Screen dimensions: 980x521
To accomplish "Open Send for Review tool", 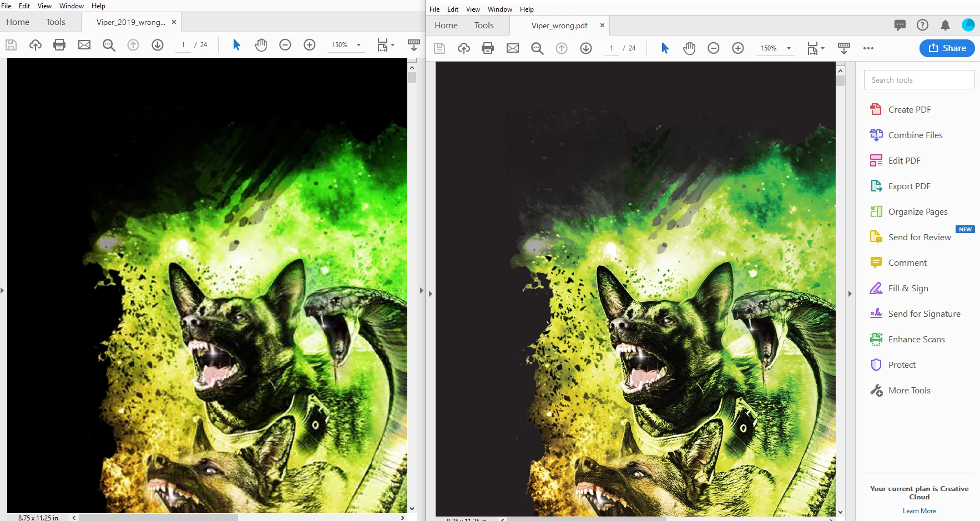I will (x=920, y=237).
